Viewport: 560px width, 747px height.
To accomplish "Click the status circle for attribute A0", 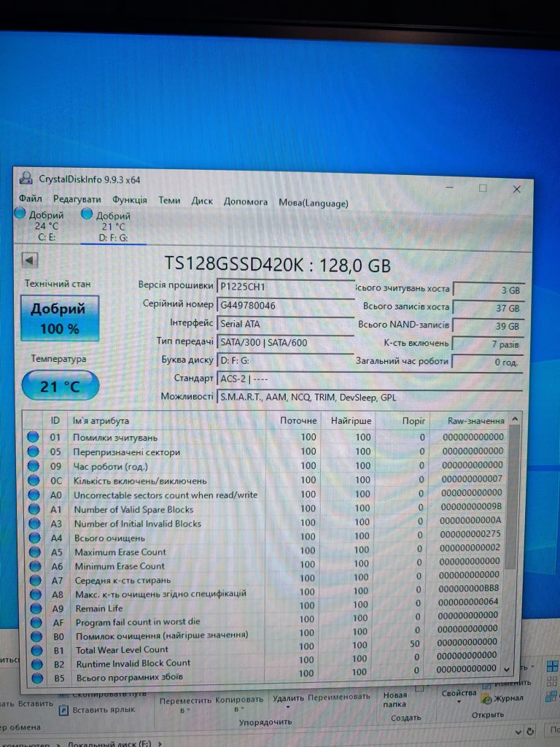I will tap(34, 495).
